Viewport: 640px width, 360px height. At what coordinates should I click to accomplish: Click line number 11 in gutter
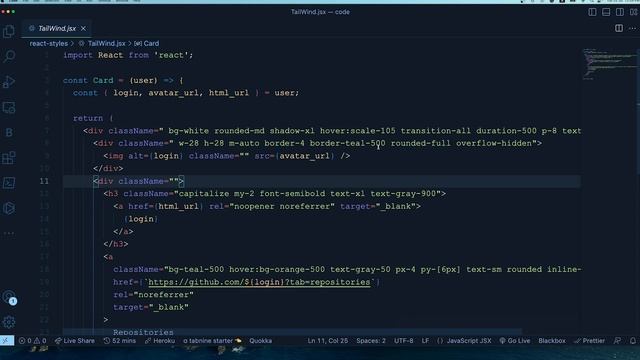[44, 181]
